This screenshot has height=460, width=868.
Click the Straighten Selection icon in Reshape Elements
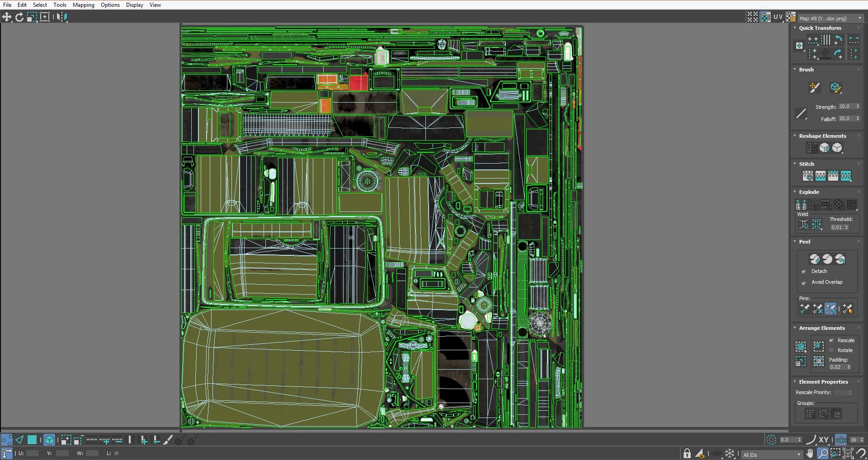[x=812, y=148]
